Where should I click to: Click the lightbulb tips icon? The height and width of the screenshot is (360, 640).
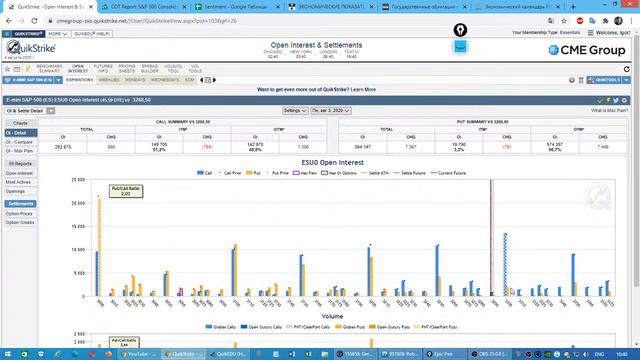pyautogui.click(x=27, y=69)
